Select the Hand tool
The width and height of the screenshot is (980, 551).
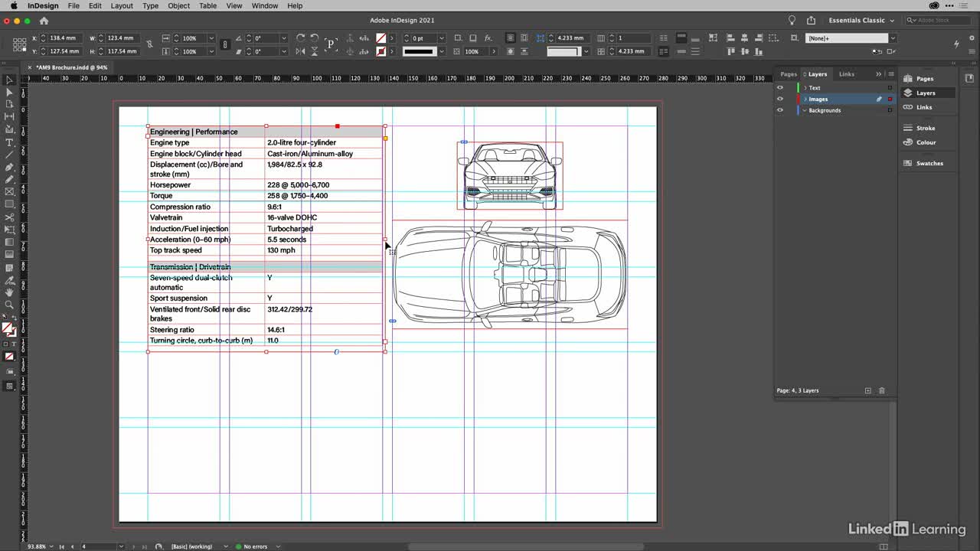9,292
